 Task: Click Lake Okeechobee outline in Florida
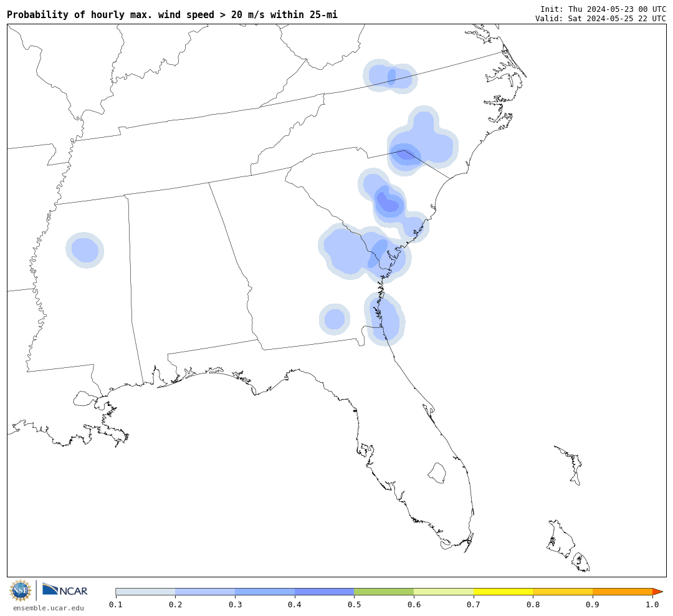point(437,473)
